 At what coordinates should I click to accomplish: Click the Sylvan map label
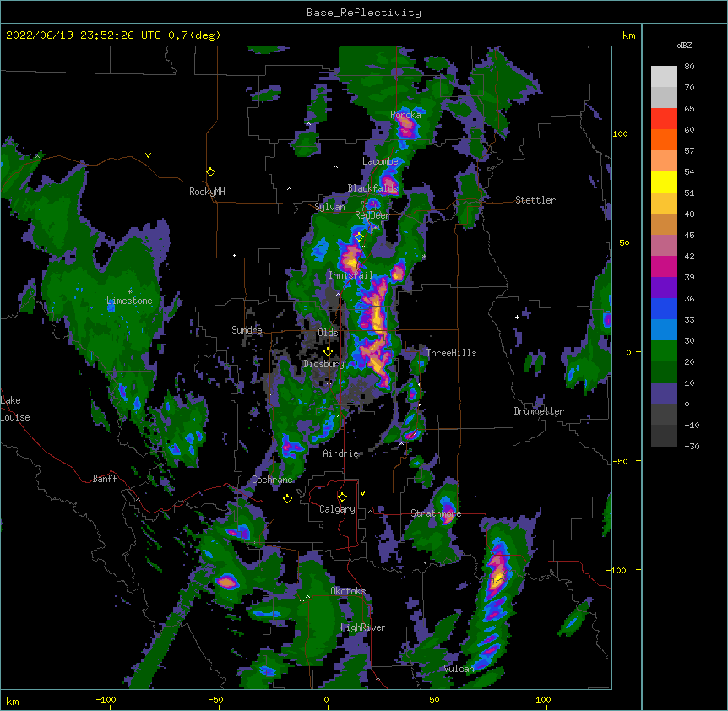click(329, 207)
